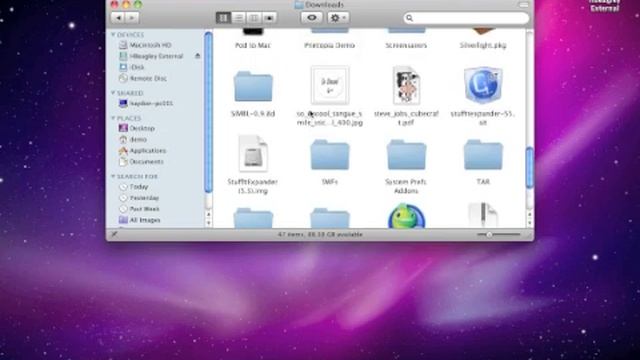Click the Quick Look eye button
Screen dimensions: 640x360
click(312, 18)
